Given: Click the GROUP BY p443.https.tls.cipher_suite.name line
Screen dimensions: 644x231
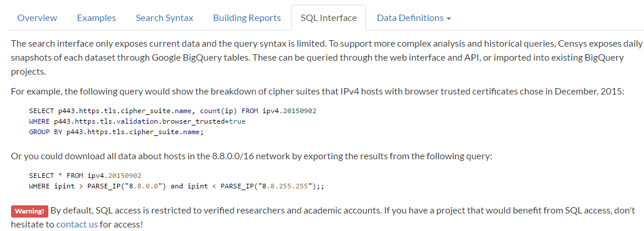Looking at the screenshot, I should 116,132.
